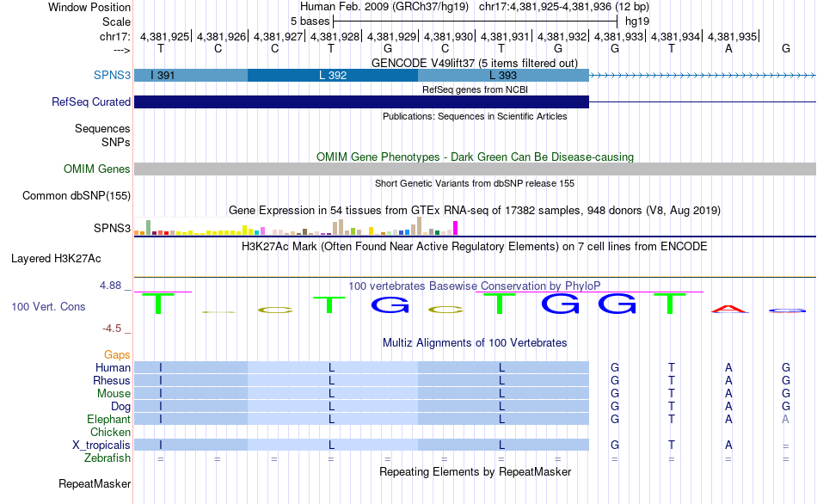
Task: Click the Human row L 392 alignment block
Action: 333,367
